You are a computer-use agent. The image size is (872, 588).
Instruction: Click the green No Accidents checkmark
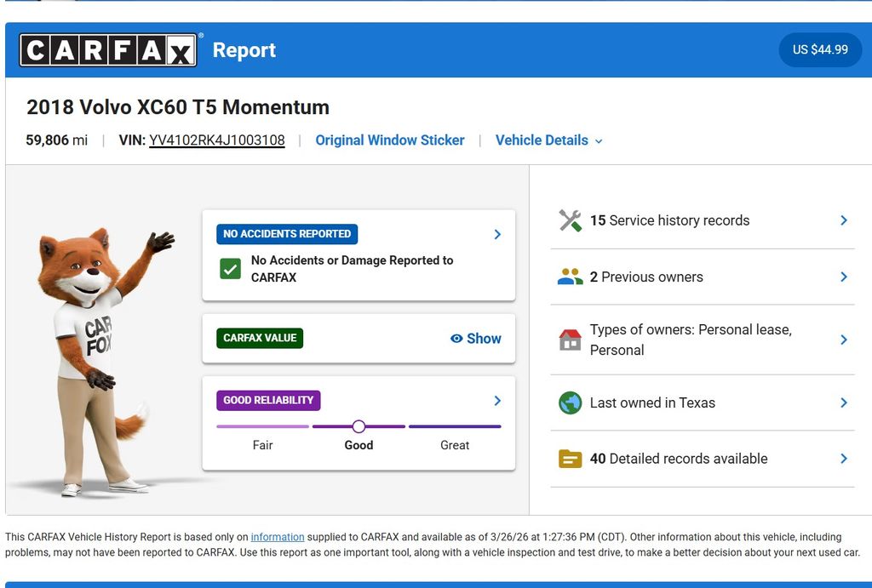[x=230, y=269]
